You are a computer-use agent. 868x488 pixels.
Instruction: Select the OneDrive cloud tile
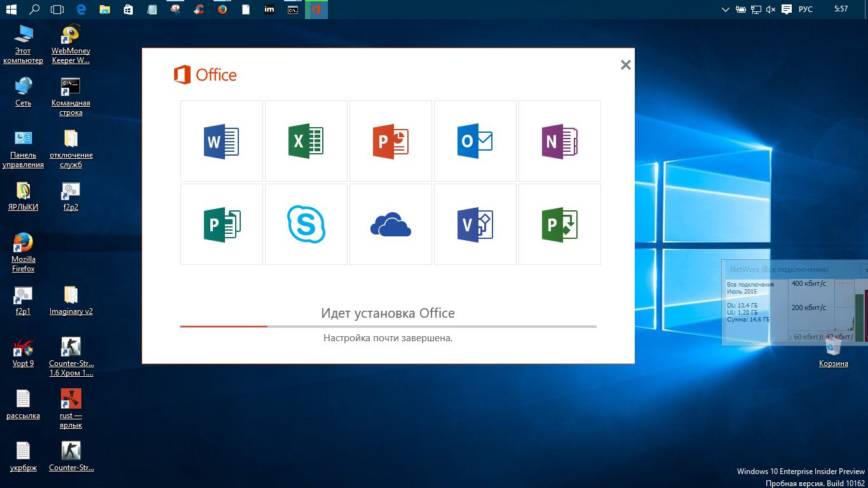tap(390, 224)
